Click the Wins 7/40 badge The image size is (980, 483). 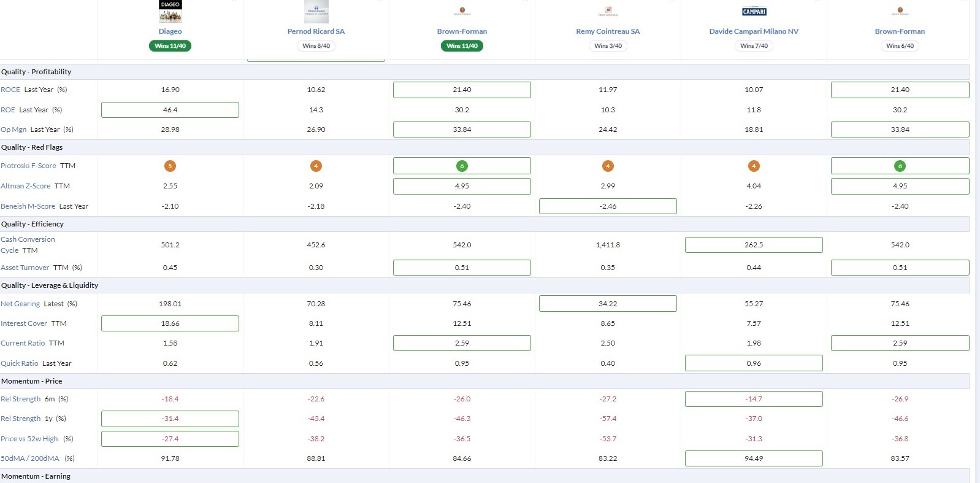point(754,46)
